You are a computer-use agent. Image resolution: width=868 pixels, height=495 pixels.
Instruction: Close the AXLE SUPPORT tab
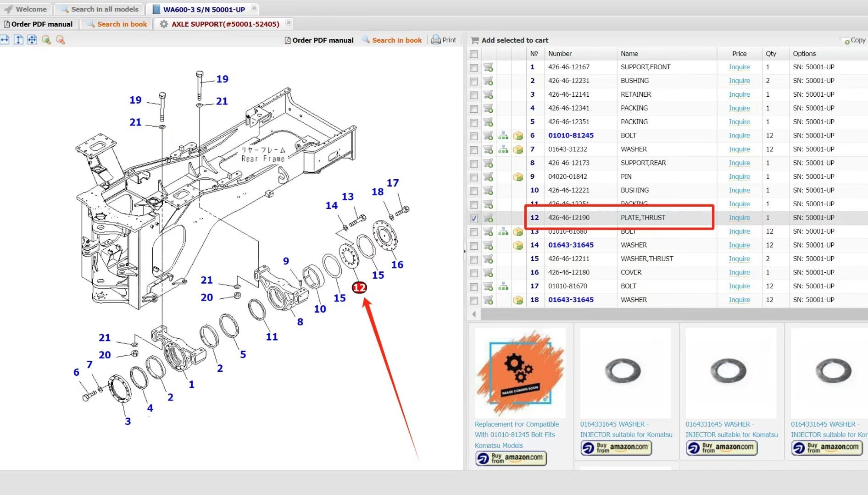click(x=289, y=22)
